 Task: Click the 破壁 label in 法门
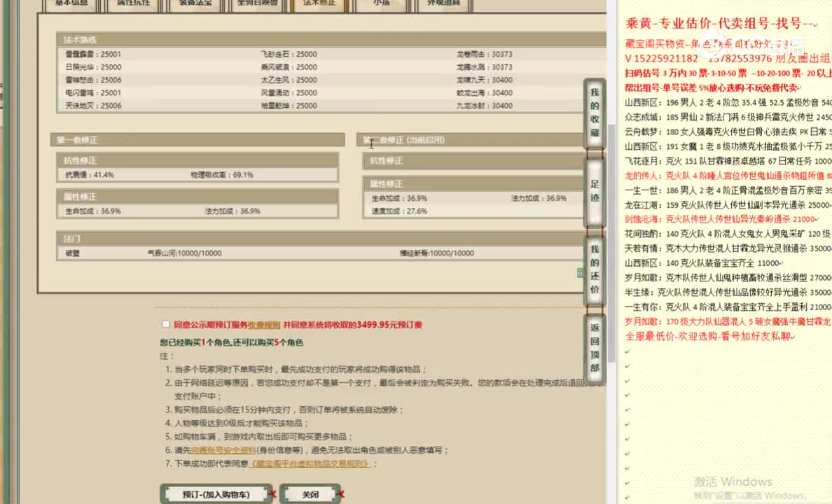pos(73,253)
